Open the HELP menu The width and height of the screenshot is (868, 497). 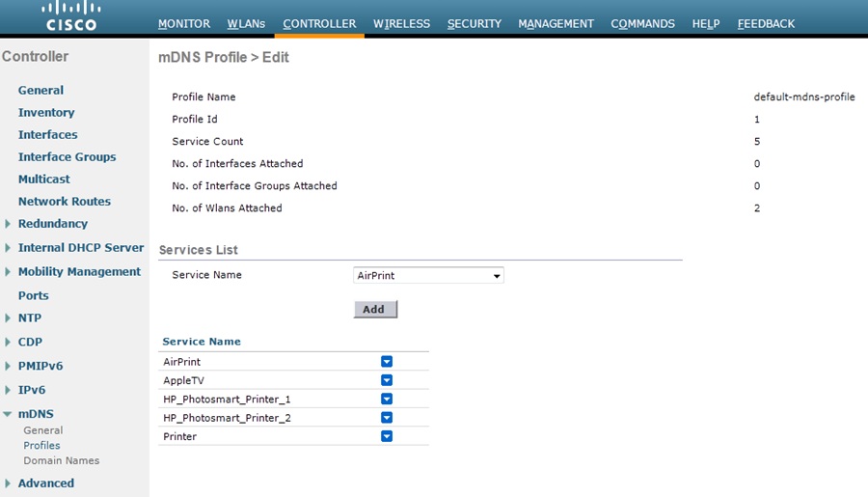(706, 24)
